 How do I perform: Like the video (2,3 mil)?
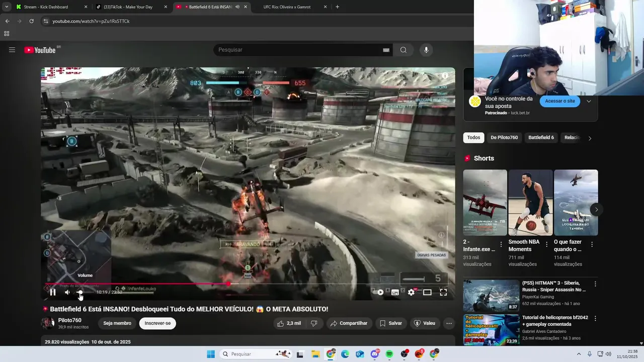pos(289,323)
